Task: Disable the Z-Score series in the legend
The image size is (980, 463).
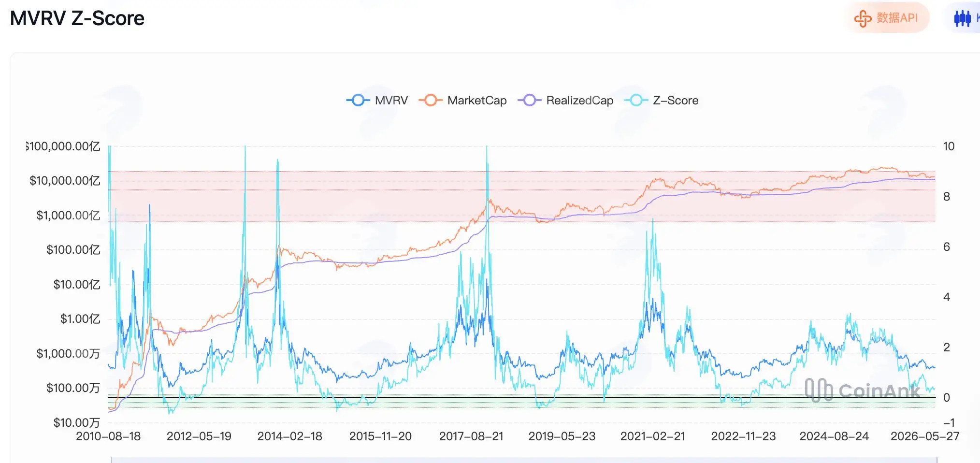Action: click(x=662, y=101)
